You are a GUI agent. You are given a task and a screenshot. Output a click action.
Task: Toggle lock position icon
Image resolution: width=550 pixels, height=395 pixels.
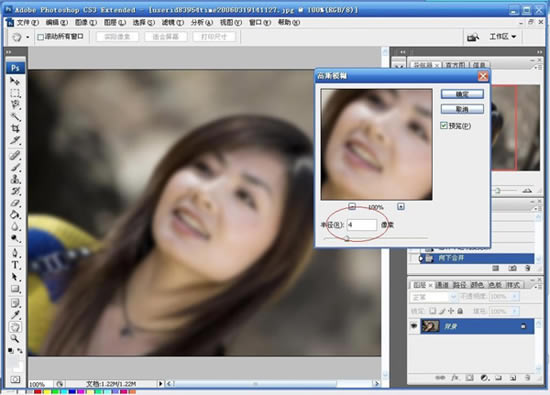point(451,311)
